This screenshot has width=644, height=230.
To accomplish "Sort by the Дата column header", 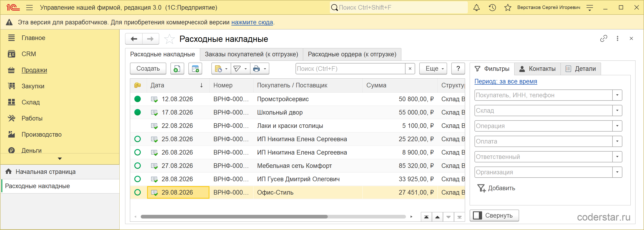I will 178,85.
